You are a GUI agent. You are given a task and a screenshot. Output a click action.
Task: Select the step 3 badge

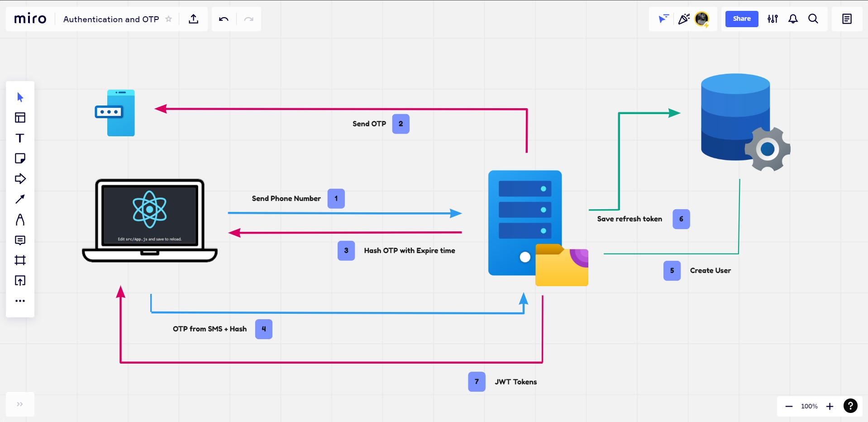point(346,250)
